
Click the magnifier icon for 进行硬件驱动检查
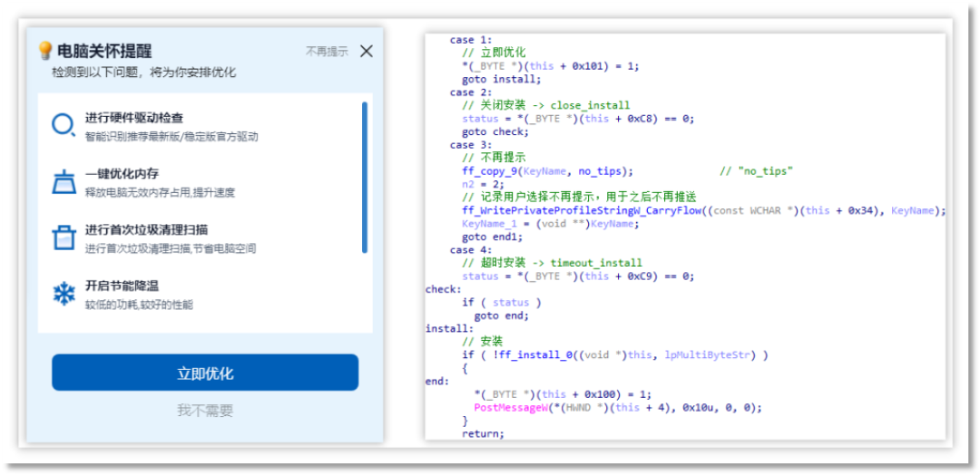[x=64, y=125]
